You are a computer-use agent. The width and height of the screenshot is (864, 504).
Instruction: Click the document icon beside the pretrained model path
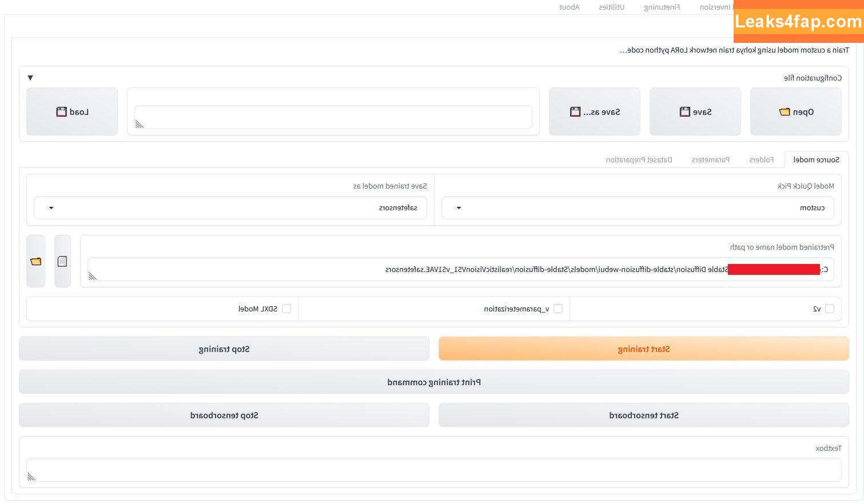(x=62, y=261)
